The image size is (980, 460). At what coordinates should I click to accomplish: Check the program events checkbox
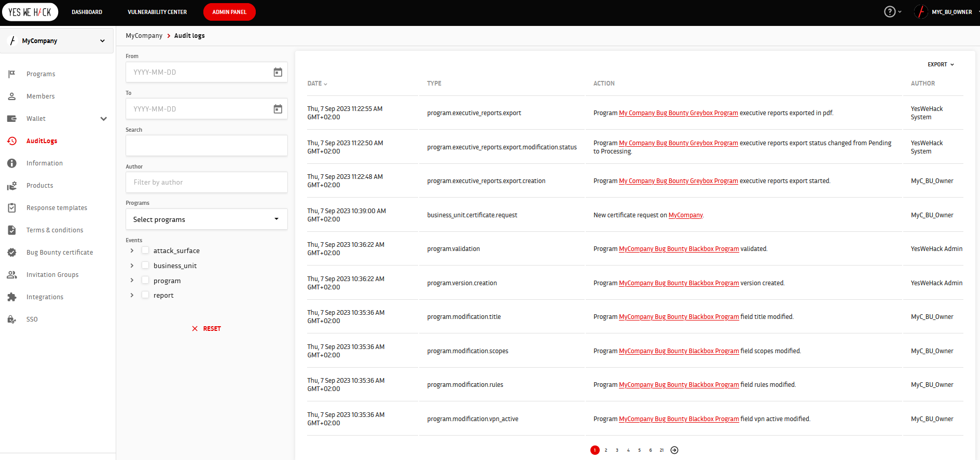(145, 281)
